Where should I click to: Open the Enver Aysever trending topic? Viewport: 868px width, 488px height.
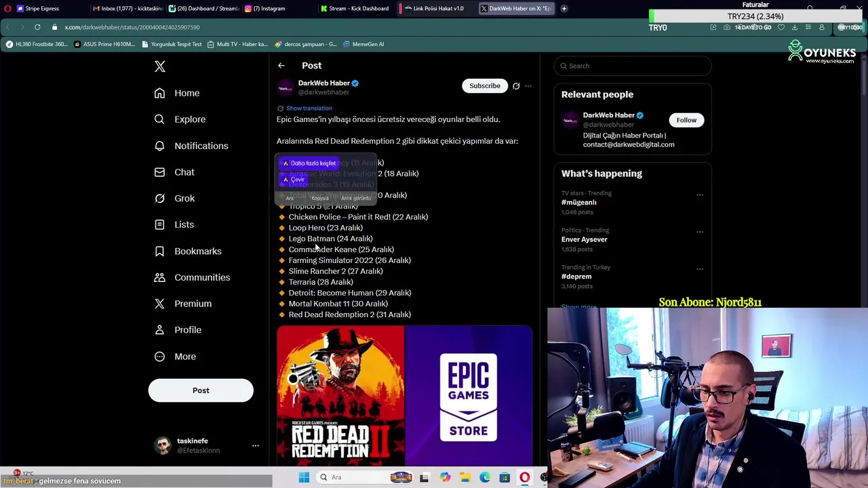pyautogui.click(x=585, y=239)
